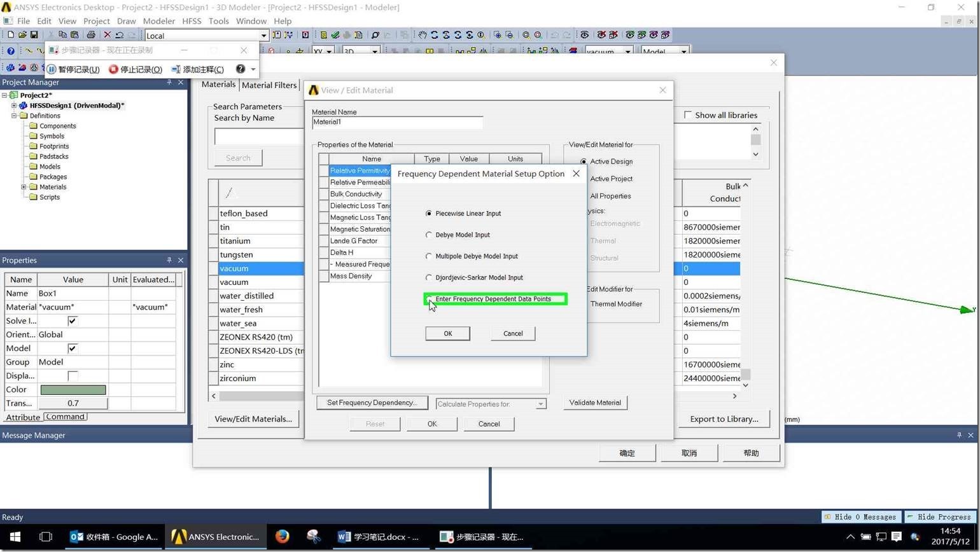Open the HFSS menu
Image resolution: width=980 pixels, height=552 pixels.
(192, 21)
